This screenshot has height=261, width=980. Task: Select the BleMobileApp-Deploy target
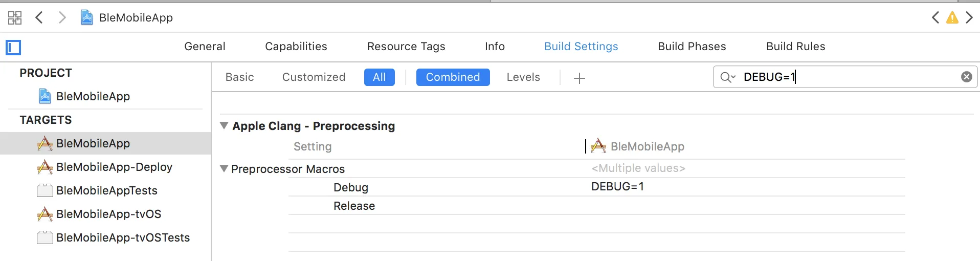(x=114, y=167)
